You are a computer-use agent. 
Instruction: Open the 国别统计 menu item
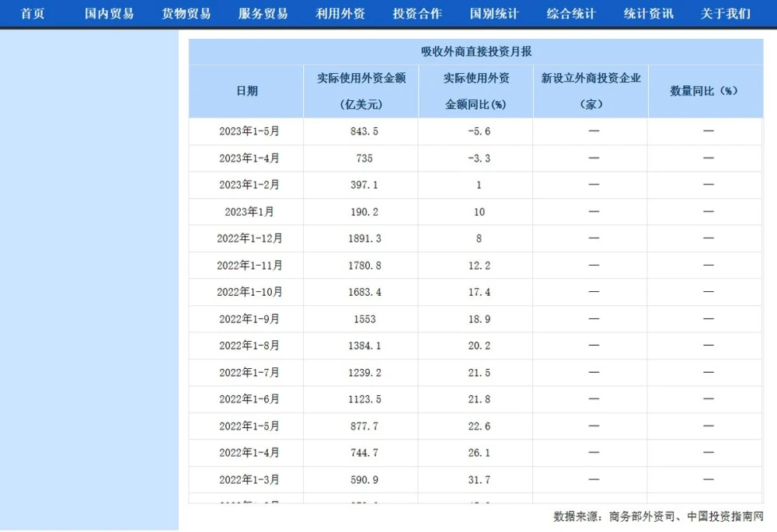494,14
